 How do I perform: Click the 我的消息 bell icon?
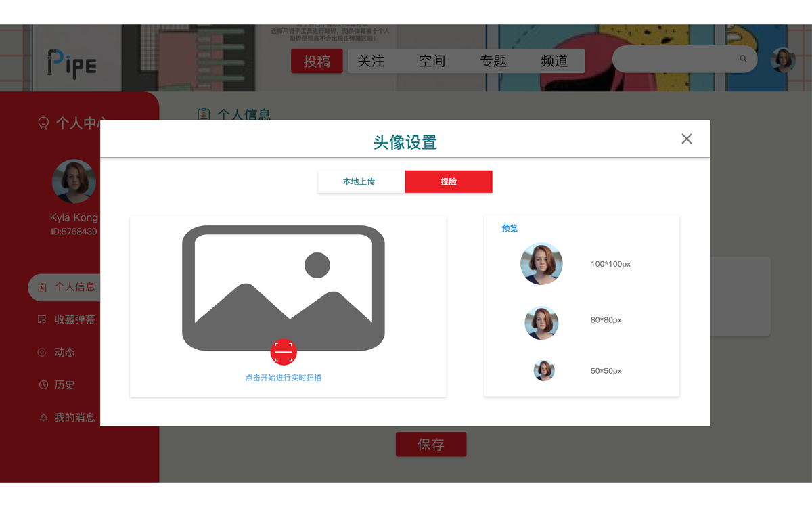[x=43, y=418]
